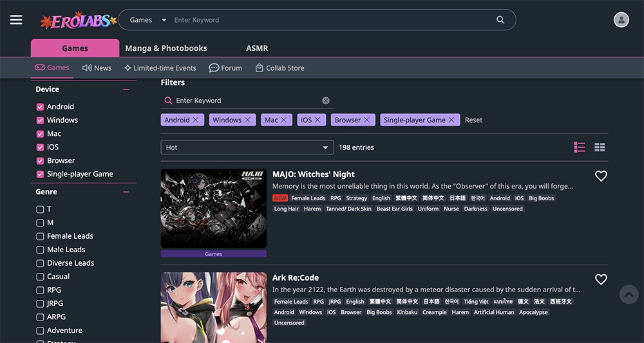Remove the Windows filter chip
Screen dimensions: 644x343
[247, 120]
